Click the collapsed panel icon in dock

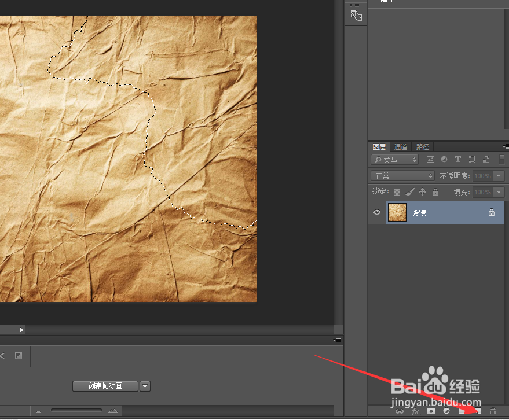pos(357,16)
